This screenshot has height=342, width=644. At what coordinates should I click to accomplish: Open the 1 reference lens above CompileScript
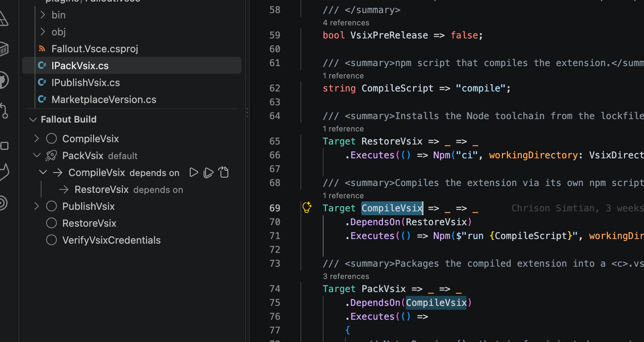pos(343,76)
